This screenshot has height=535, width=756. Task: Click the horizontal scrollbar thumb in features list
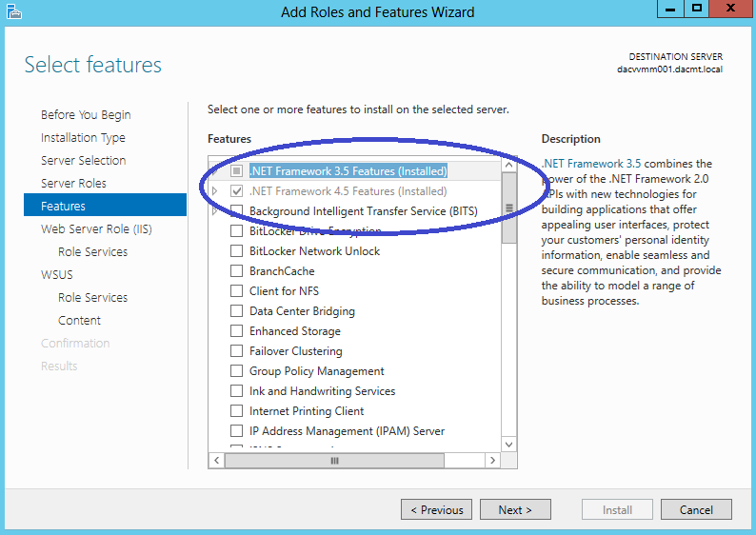pyautogui.click(x=334, y=461)
